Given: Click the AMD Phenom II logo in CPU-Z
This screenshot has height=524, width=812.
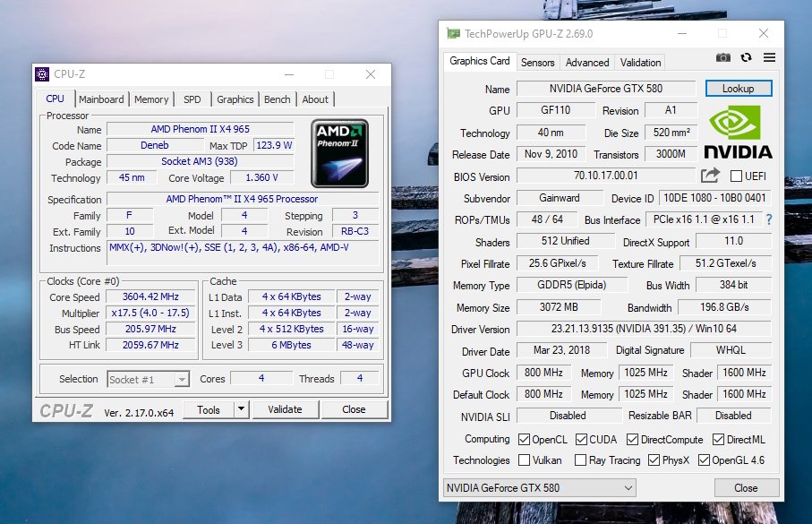Looking at the screenshot, I should point(339,153).
